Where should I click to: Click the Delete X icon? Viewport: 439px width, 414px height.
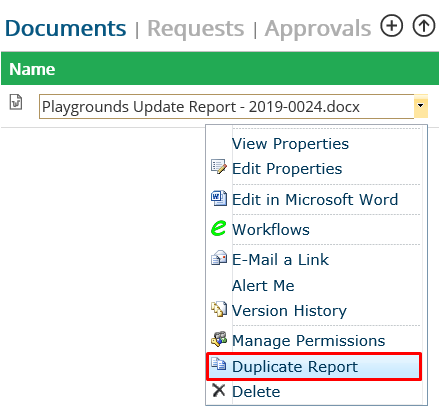pos(219,390)
